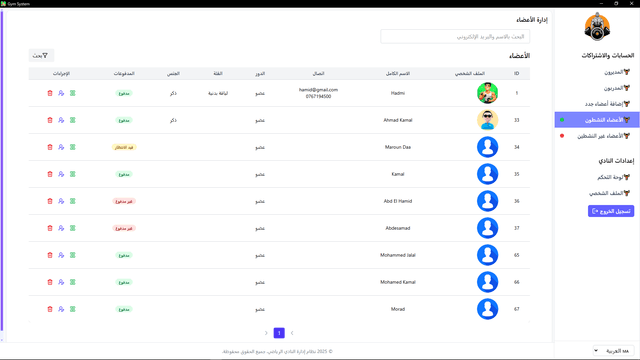Click the بحث filter button

pos(41,56)
